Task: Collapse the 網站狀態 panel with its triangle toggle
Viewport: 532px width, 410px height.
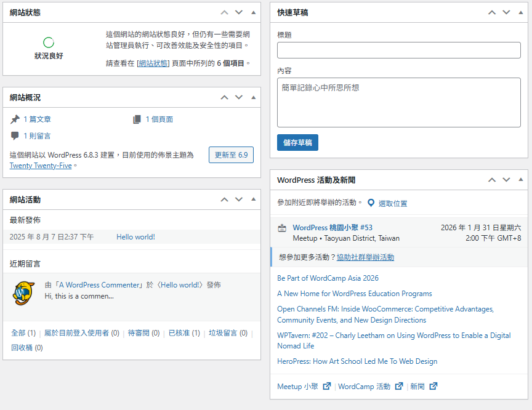Action: (x=254, y=12)
